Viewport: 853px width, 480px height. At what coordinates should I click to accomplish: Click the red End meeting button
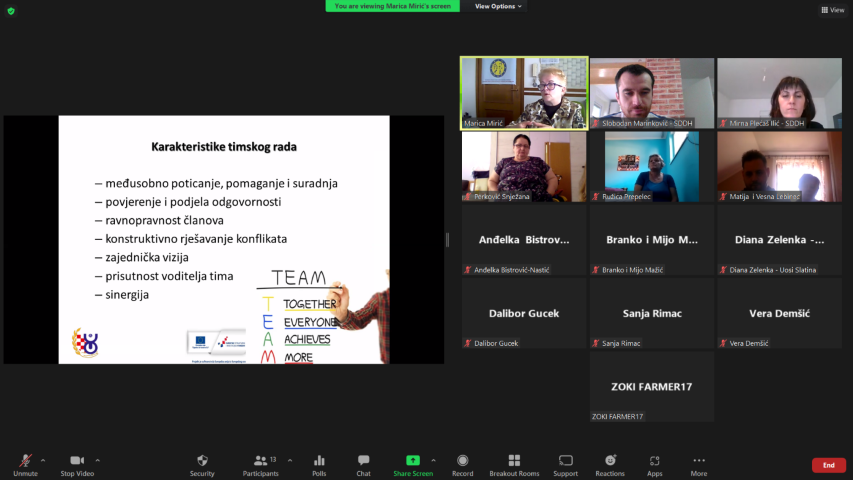(x=828, y=465)
